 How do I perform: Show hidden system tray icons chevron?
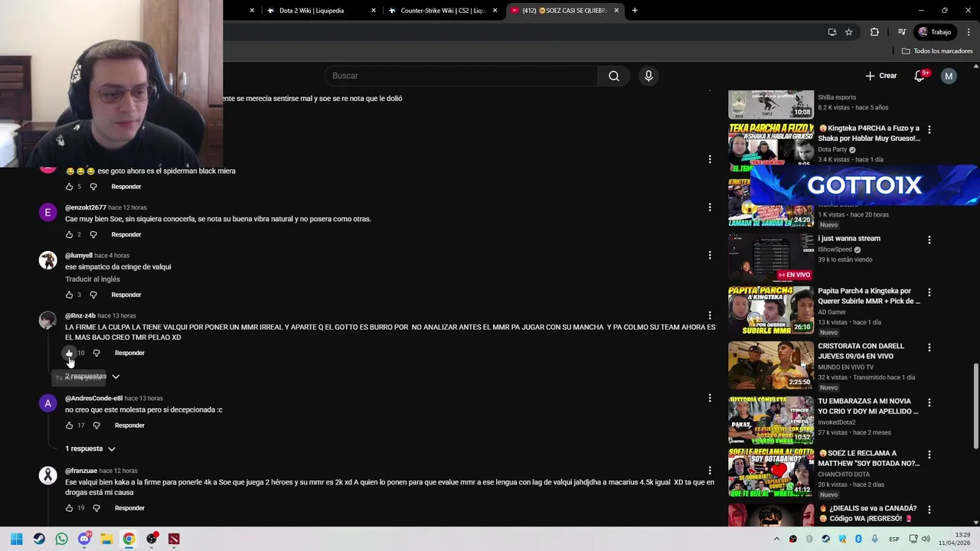click(777, 539)
